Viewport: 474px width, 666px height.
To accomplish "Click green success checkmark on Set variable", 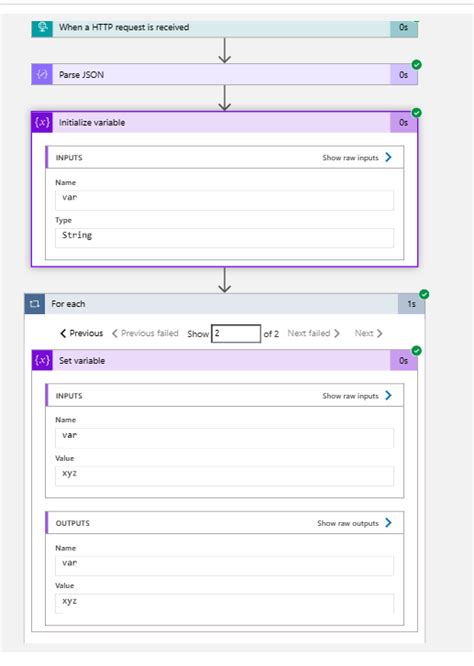I will coord(417,350).
